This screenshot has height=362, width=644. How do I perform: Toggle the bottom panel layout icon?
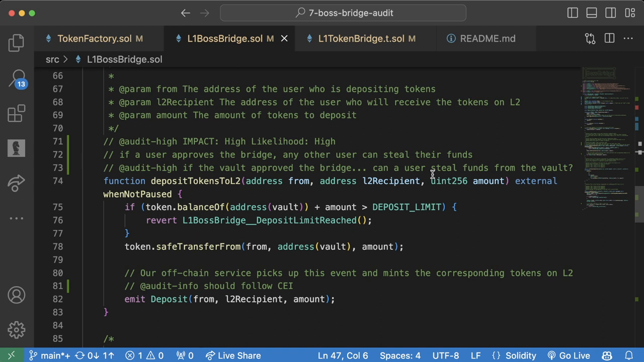pos(592,13)
